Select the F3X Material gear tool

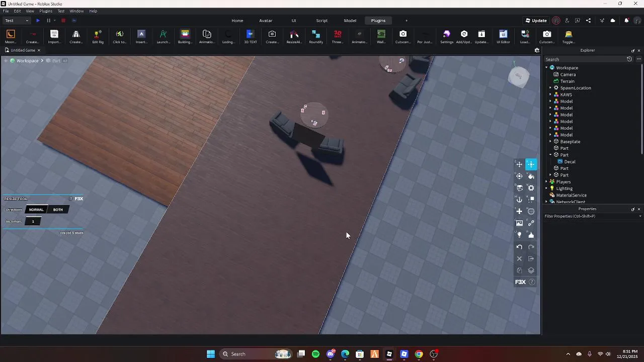[531, 188]
